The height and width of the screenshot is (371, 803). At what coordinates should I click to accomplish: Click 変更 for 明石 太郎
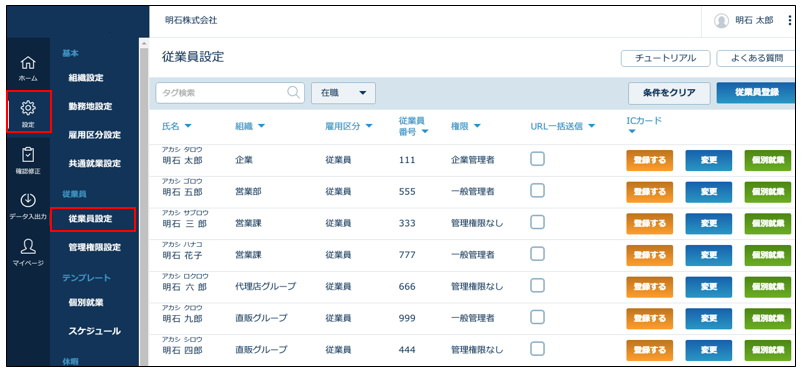708,160
